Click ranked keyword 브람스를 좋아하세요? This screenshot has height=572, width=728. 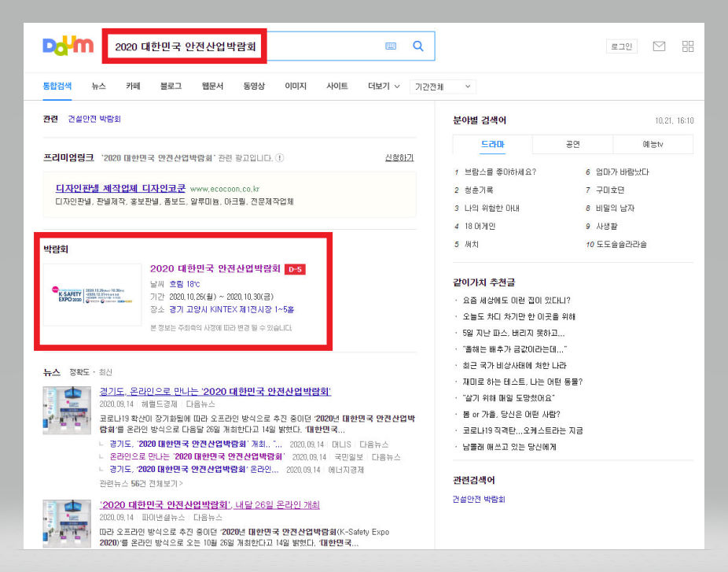tap(500, 172)
